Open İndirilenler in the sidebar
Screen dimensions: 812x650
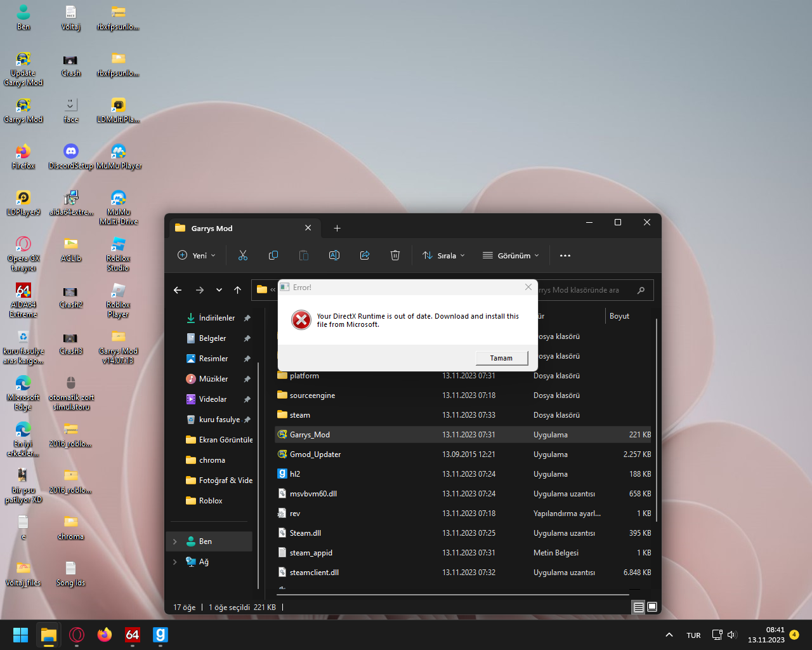coord(218,318)
